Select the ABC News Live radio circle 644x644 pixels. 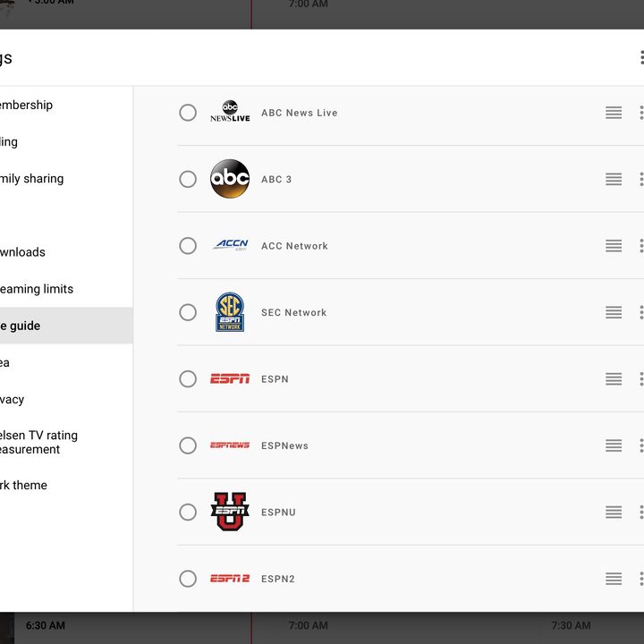pyautogui.click(x=188, y=113)
